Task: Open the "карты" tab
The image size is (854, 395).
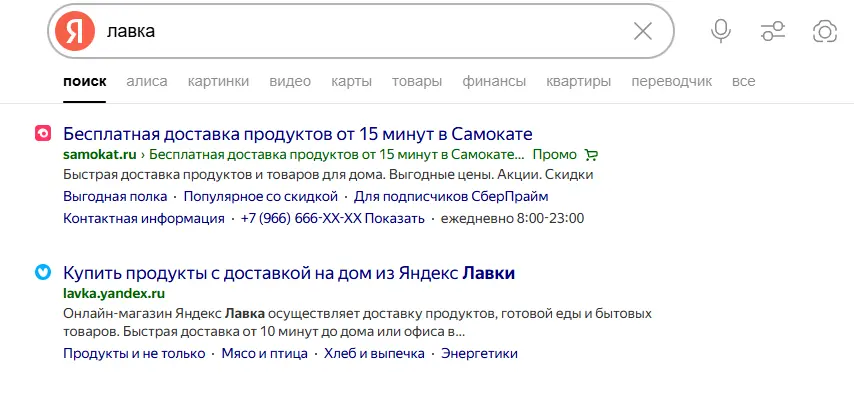Action: pos(351,82)
